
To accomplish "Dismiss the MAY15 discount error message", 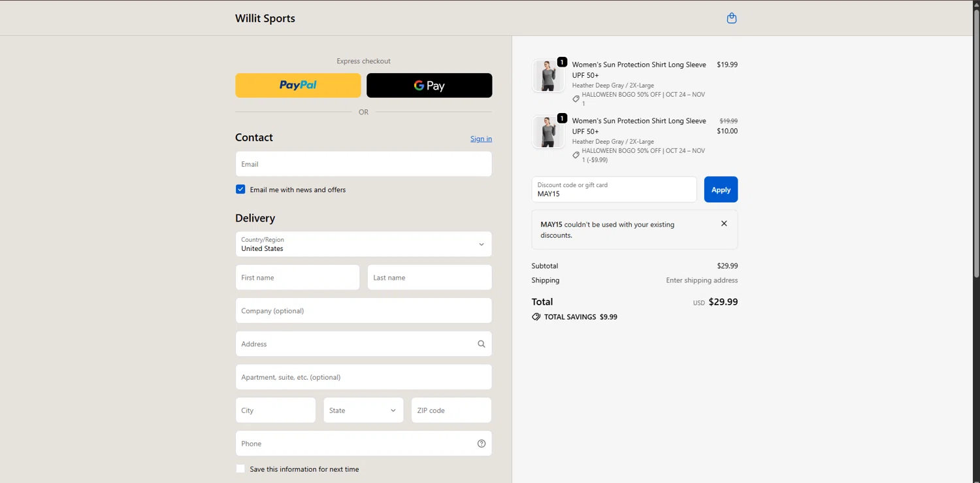I will (x=724, y=224).
